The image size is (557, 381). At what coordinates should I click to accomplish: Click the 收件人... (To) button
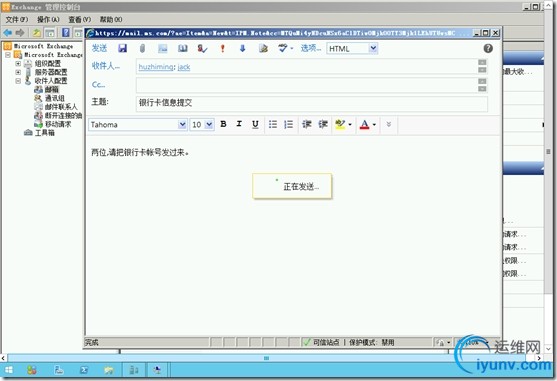[106, 66]
